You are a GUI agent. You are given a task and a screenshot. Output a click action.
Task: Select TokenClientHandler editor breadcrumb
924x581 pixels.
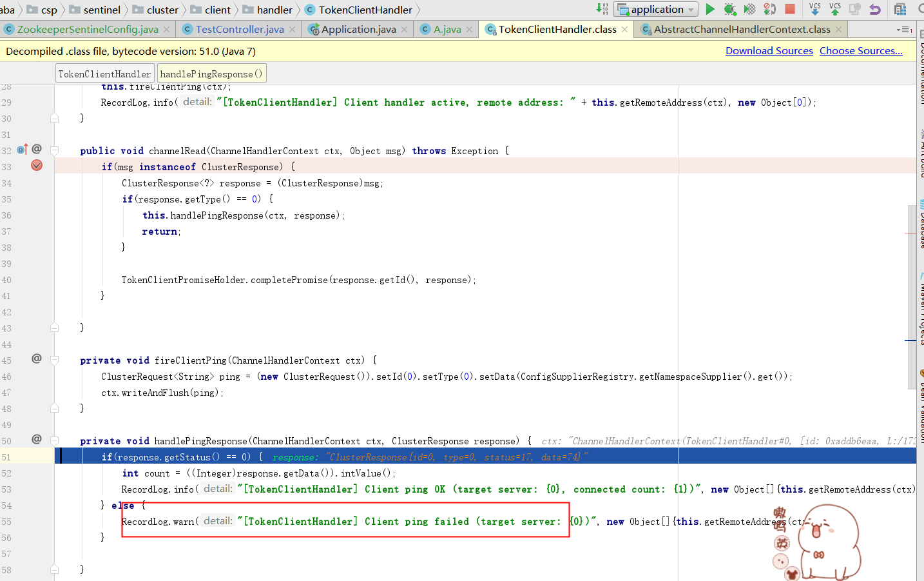(104, 74)
